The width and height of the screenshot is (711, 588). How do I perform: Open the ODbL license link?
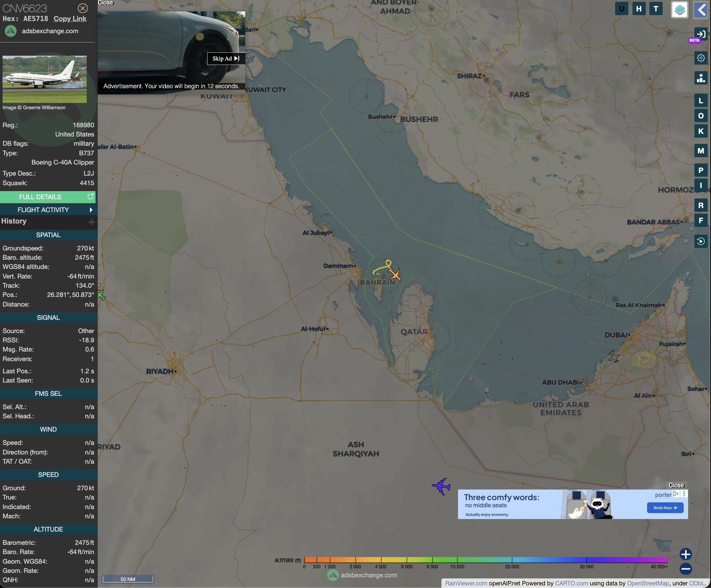tap(697, 583)
